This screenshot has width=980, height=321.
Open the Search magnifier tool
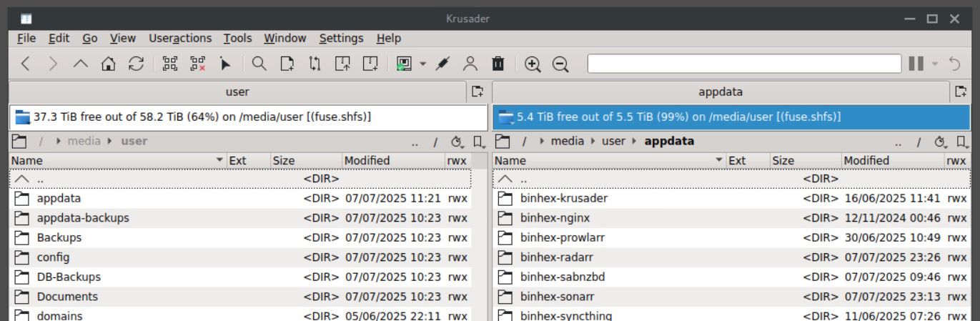tap(259, 64)
